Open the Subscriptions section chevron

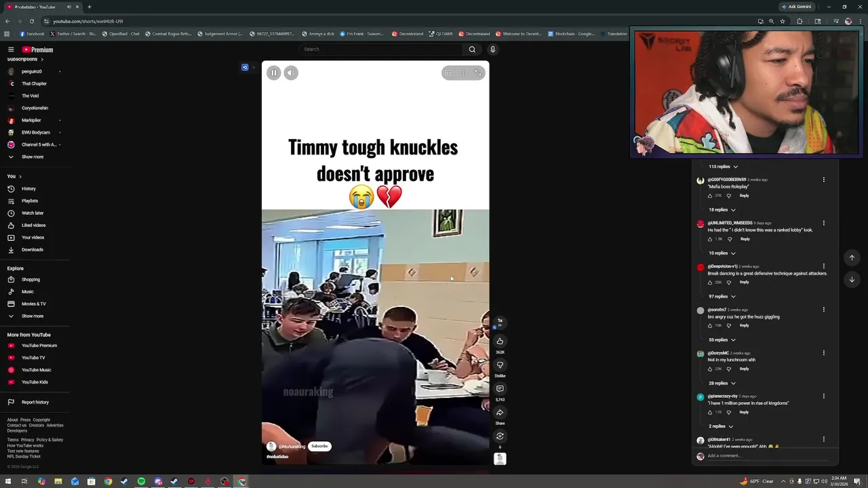tap(42, 59)
